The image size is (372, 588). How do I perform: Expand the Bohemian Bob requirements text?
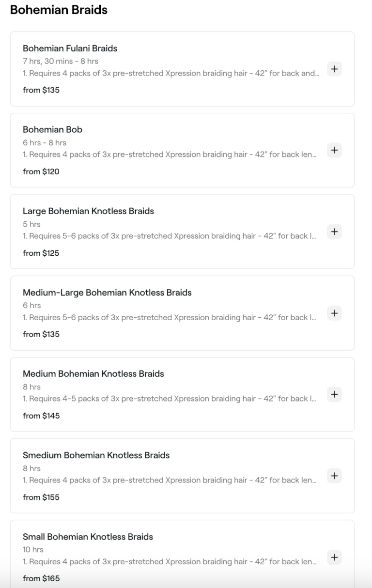pos(171,155)
